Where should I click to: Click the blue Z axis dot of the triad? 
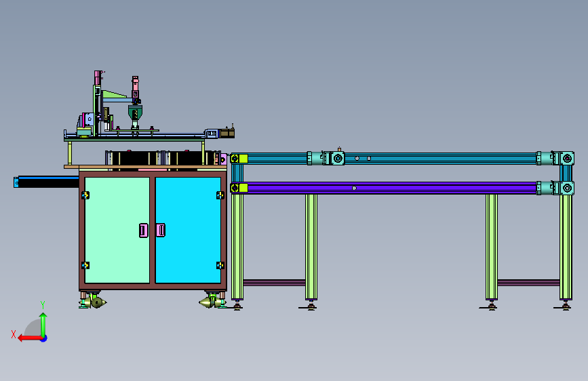44,338
